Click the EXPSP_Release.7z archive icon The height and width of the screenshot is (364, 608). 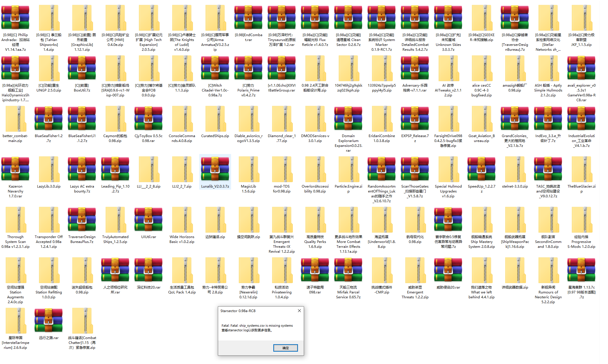415,118
